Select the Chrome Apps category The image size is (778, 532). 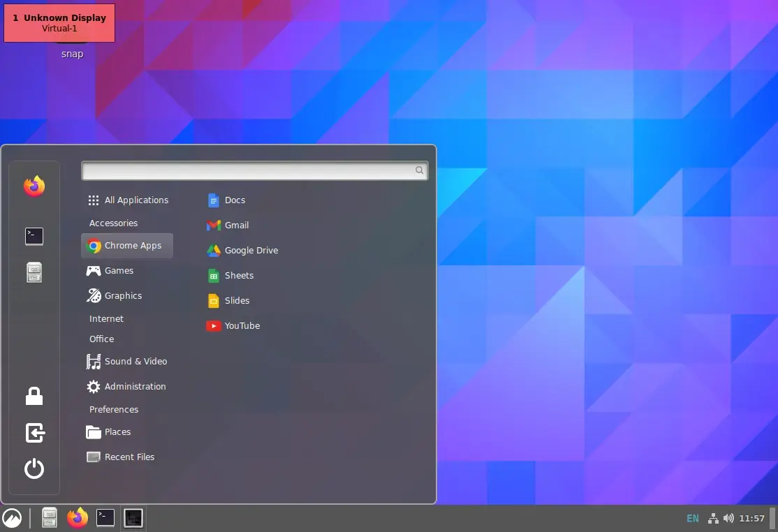pos(127,246)
